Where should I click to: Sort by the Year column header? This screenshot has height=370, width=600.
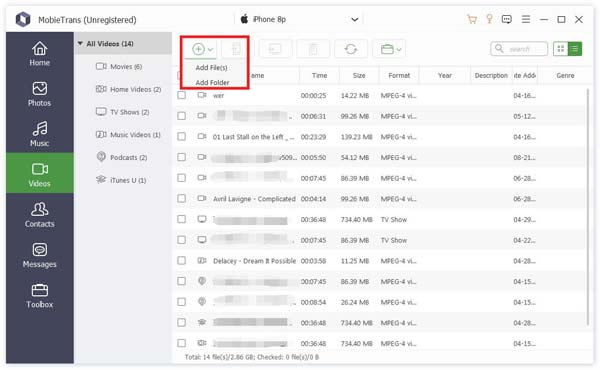point(445,75)
